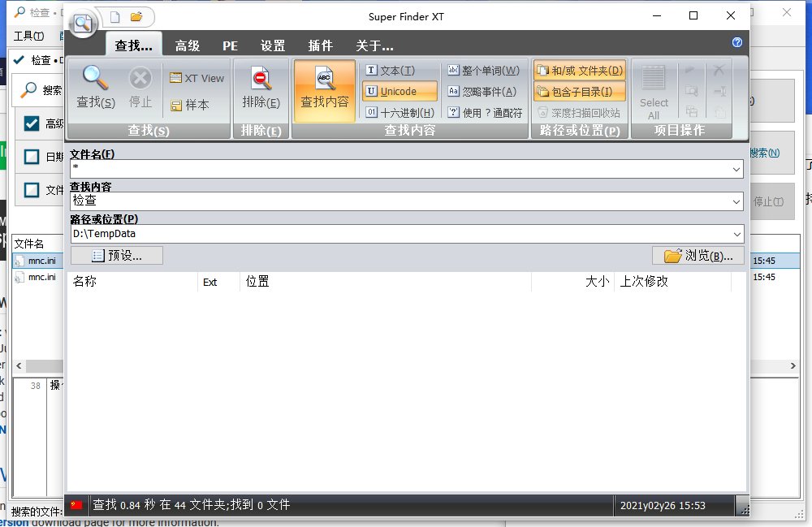Click the delete X icon in 项目操作
Image resolution: width=812 pixels, height=527 pixels.
pos(719,70)
